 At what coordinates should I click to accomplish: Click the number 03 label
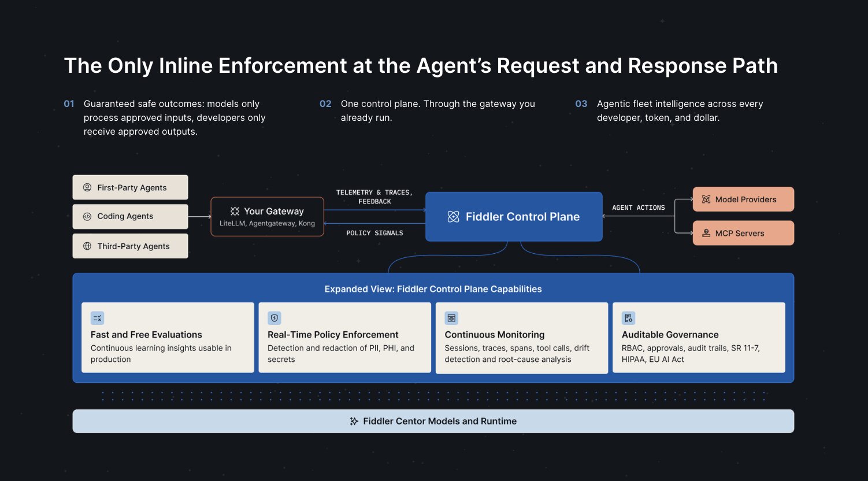click(x=581, y=104)
